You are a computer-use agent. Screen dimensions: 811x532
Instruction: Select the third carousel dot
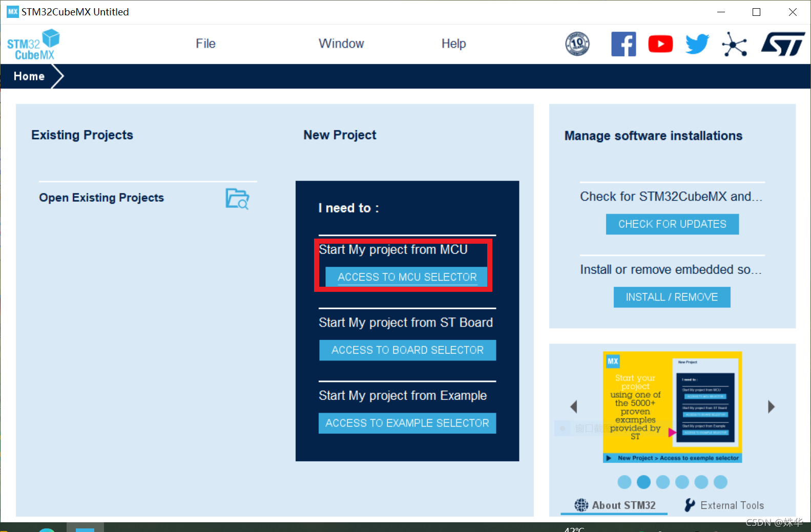663,482
